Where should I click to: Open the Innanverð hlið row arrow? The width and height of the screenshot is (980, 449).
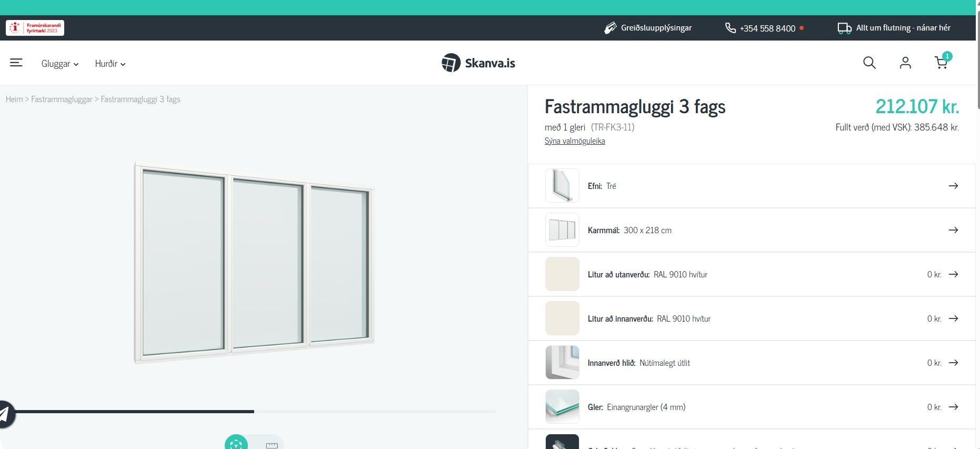click(953, 363)
